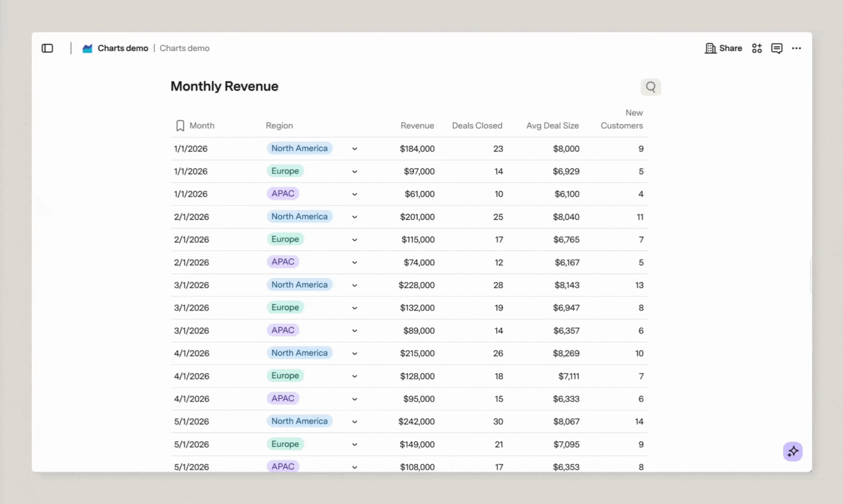Open the more options ellipsis menu
This screenshot has width=843, height=504.
796,48
